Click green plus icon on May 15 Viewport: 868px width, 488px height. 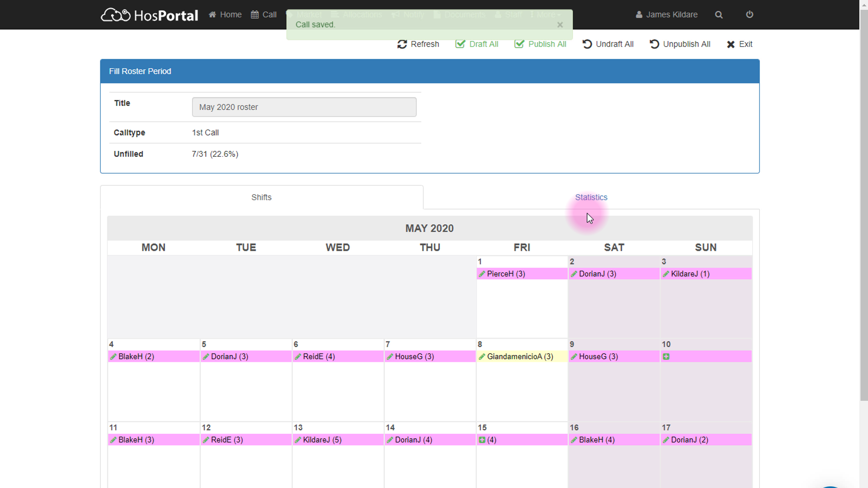[482, 440]
